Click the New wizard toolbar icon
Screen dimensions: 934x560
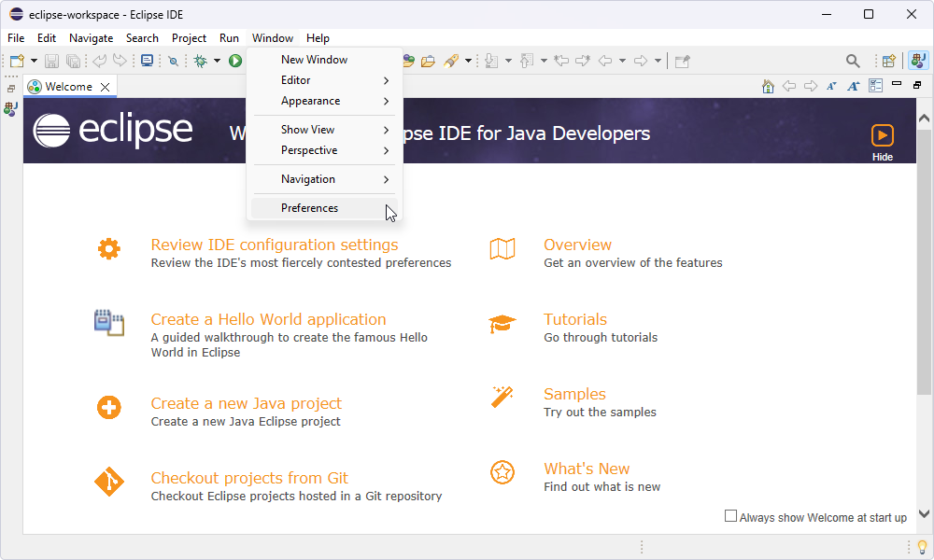pos(17,61)
